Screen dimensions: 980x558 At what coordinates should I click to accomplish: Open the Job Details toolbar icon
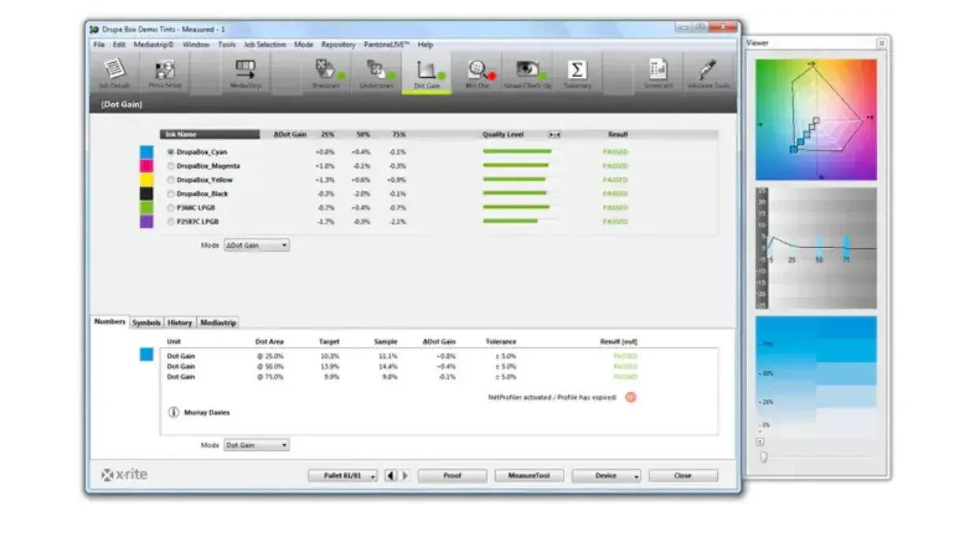(115, 72)
